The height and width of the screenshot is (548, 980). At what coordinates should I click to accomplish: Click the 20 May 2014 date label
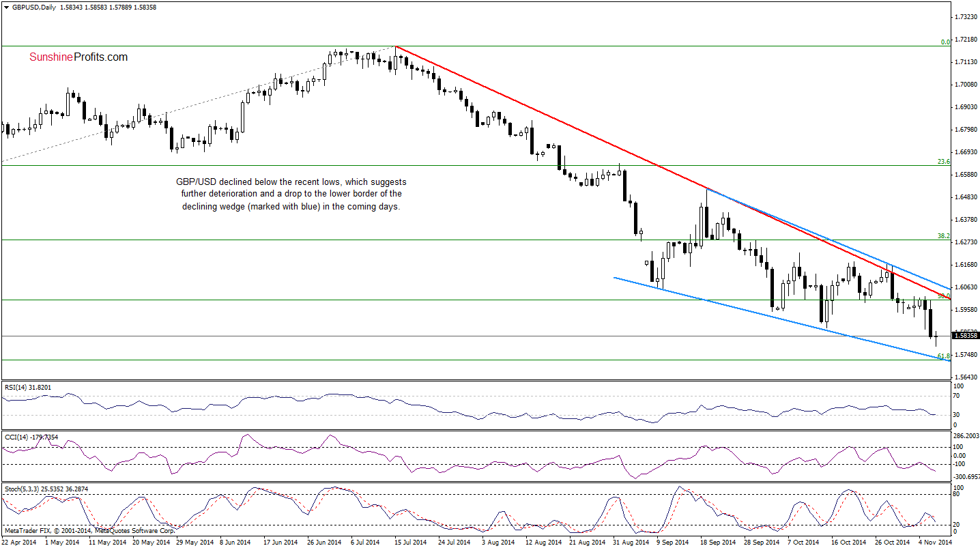coord(150,542)
